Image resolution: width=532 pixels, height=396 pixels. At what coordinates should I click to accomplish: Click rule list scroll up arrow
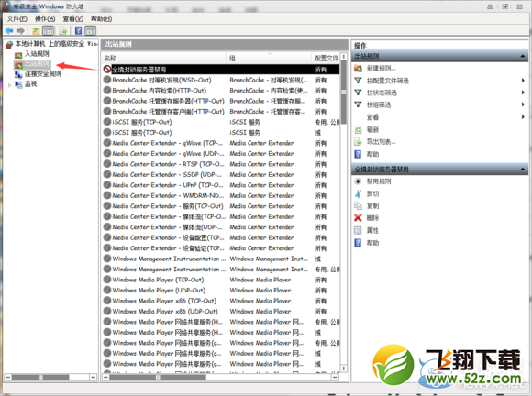click(x=343, y=56)
